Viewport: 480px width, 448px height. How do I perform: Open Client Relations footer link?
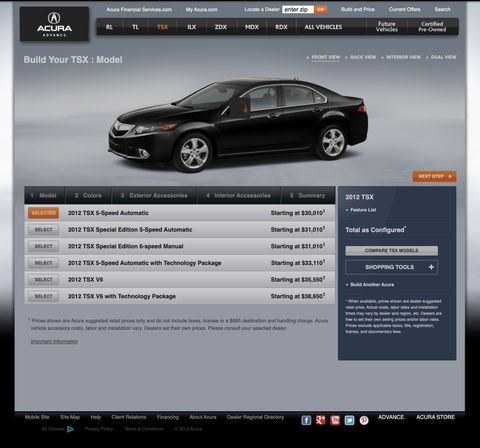pyautogui.click(x=129, y=417)
